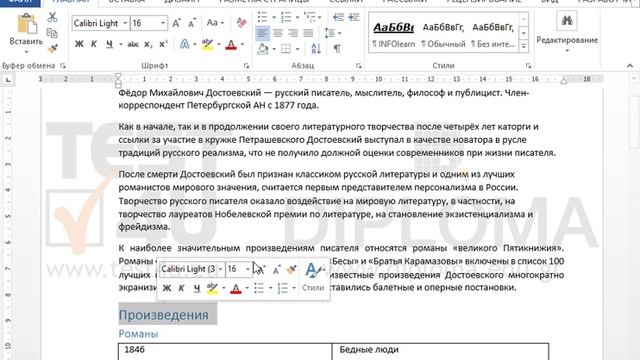640x360 pixels.
Task: Open ribbon highlight color dropdown arrow
Action: [218, 44]
